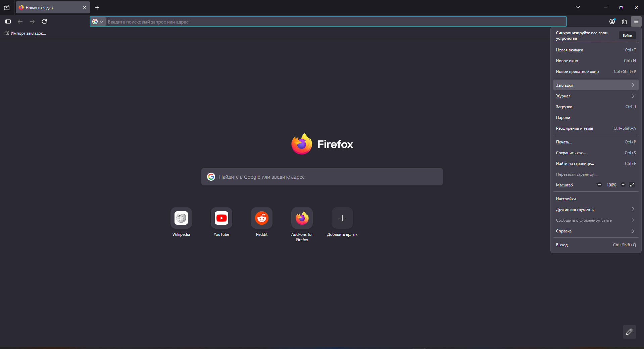Open a new tab with the plus button
This screenshot has height=349, width=644.
click(97, 7)
